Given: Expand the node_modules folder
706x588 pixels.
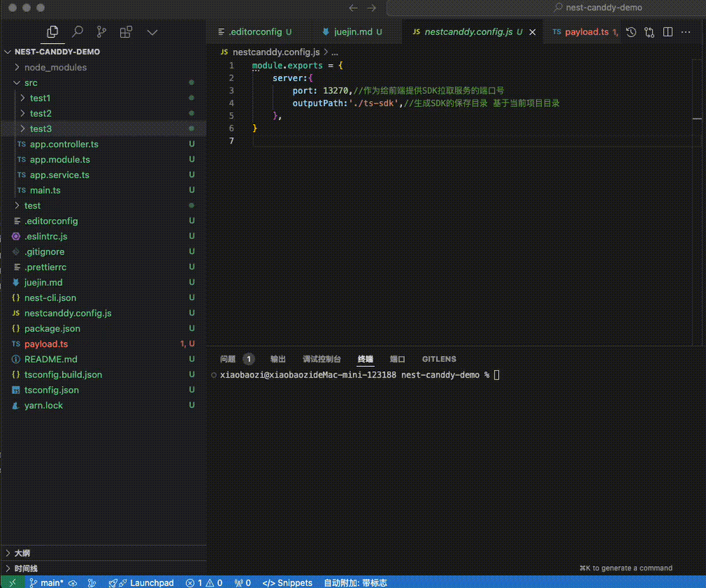Looking at the screenshot, I should [x=55, y=67].
